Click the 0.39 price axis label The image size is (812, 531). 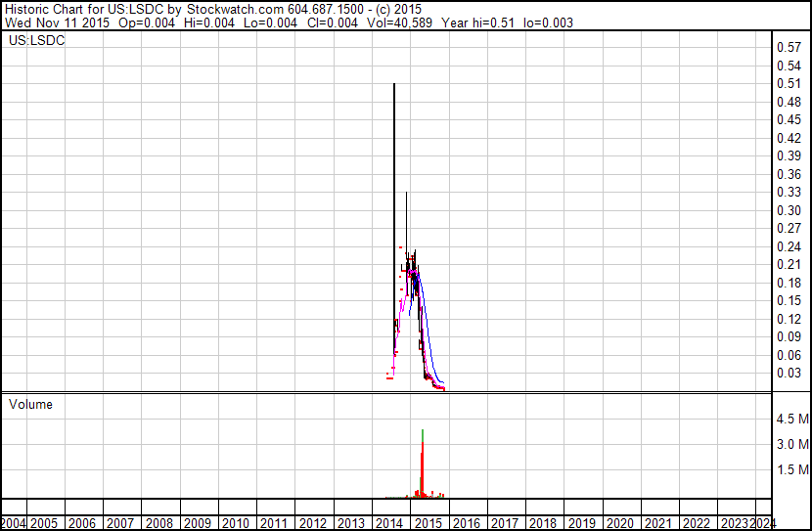tap(789, 155)
